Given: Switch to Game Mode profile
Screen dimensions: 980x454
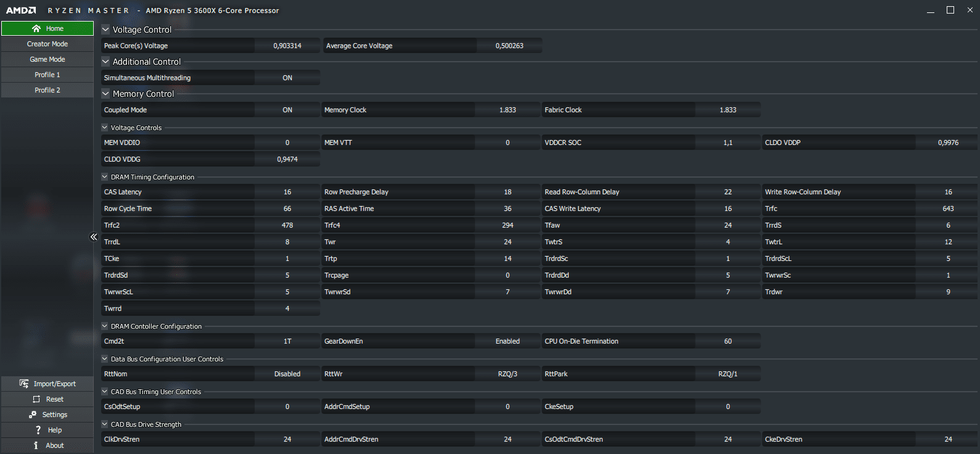Looking at the screenshot, I should (x=47, y=59).
